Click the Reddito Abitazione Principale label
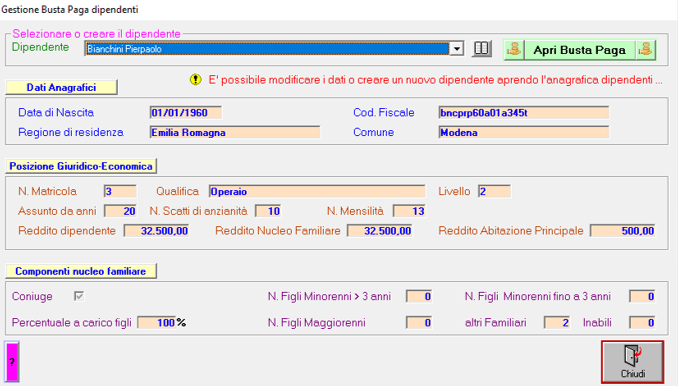The height and width of the screenshot is (386, 678). [x=511, y=231]
